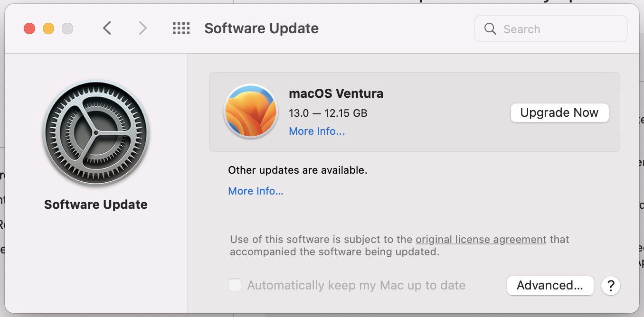Open the original license agreement link
Image resolution: width=644 pixels, height=317 pixels.
pyautogui.click(x=481, y=239)
